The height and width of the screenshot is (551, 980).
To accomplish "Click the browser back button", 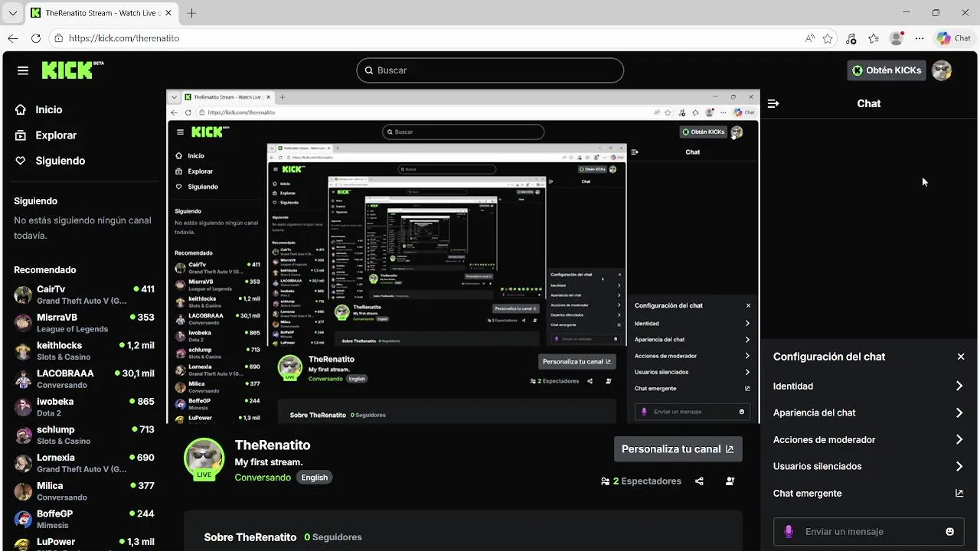I will (12, 38).
